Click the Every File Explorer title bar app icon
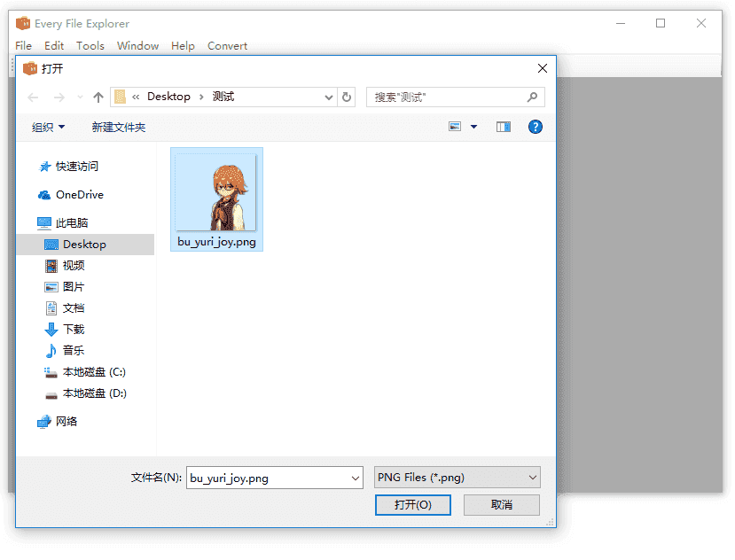Image resolution: width=735 pixels, height=560 pixels. point(23,23)
